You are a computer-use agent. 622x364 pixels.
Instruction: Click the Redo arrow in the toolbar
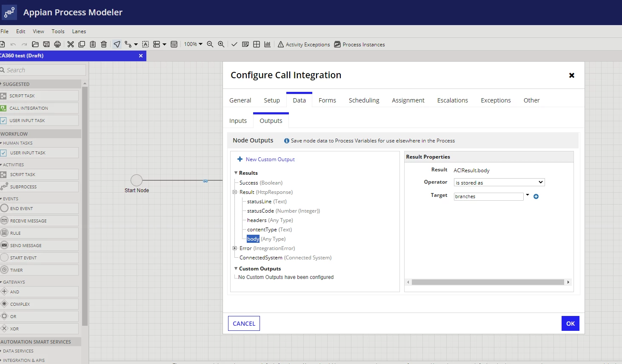pos(24,44)
